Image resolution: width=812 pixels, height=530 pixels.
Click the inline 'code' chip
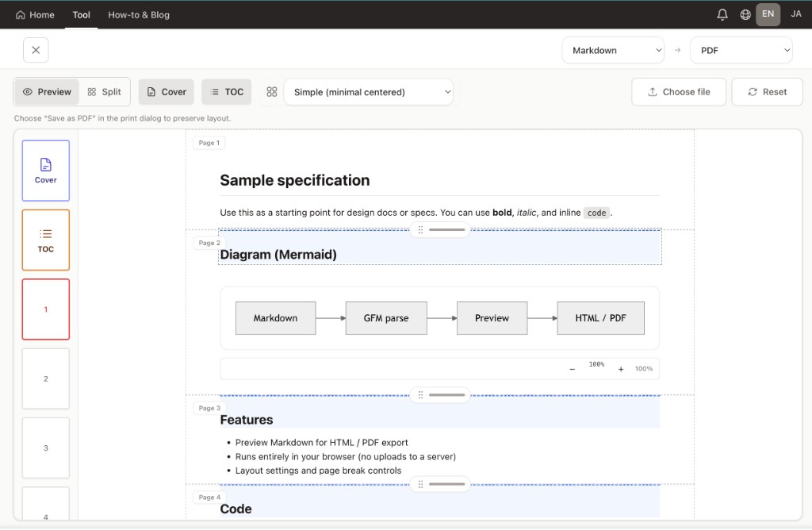596,213
